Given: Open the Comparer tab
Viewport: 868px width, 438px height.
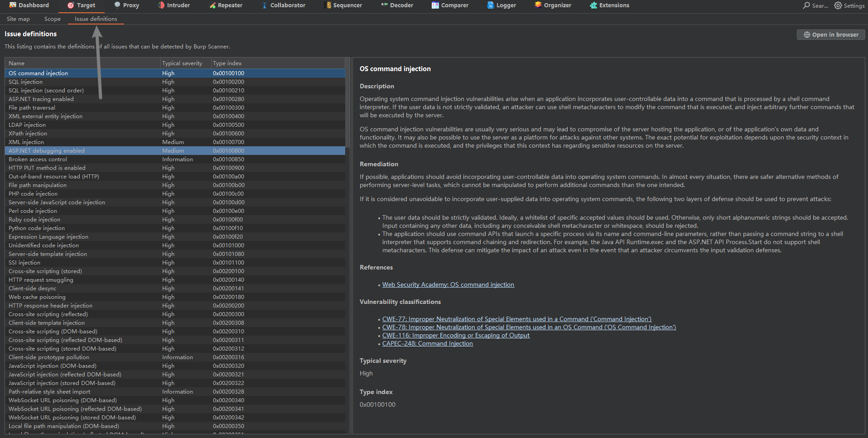Looking at the screenshot, I should (x=450, y=5).
